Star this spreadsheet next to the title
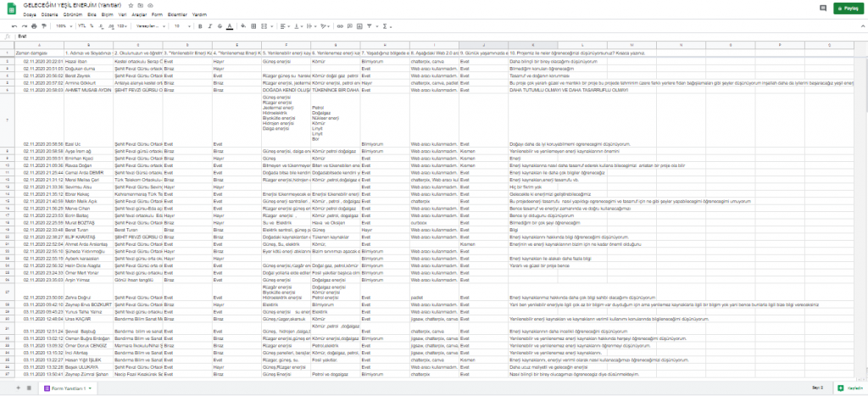 click(131, 5)
